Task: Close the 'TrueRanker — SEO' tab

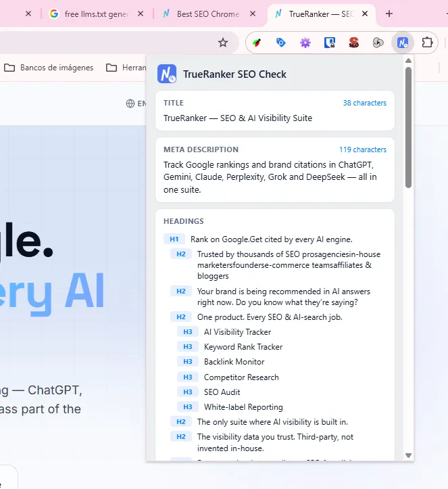Action: click(365, 14)
